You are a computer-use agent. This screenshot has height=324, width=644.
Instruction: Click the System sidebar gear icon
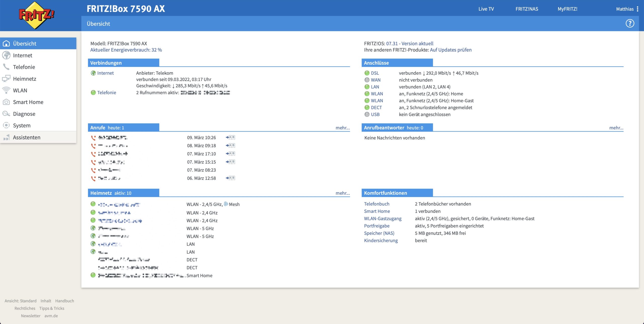6,125
